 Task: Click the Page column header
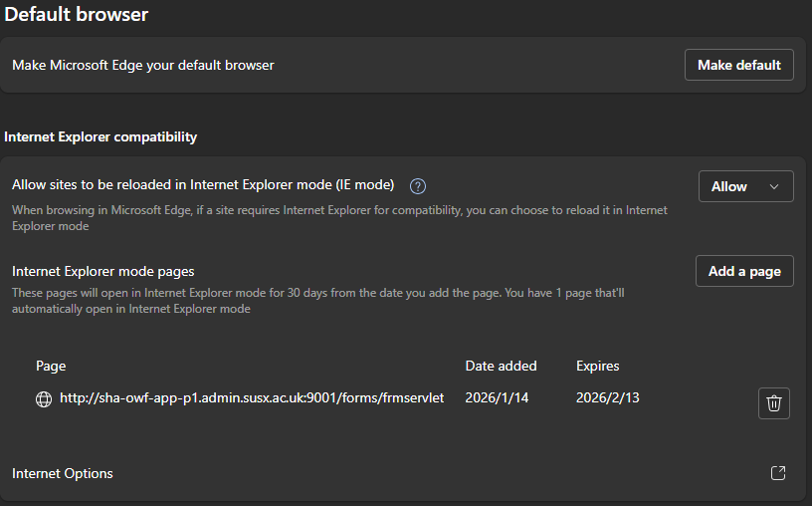point(51,366)
